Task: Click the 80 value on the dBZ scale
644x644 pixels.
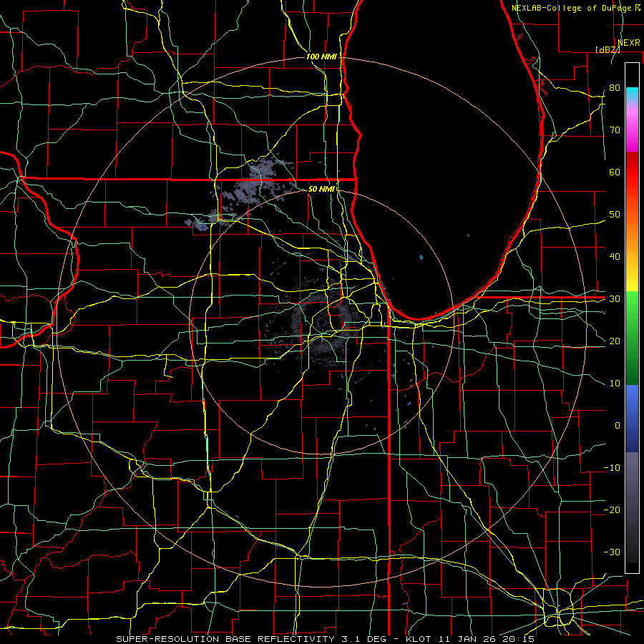Action: [x=615, y=87]
